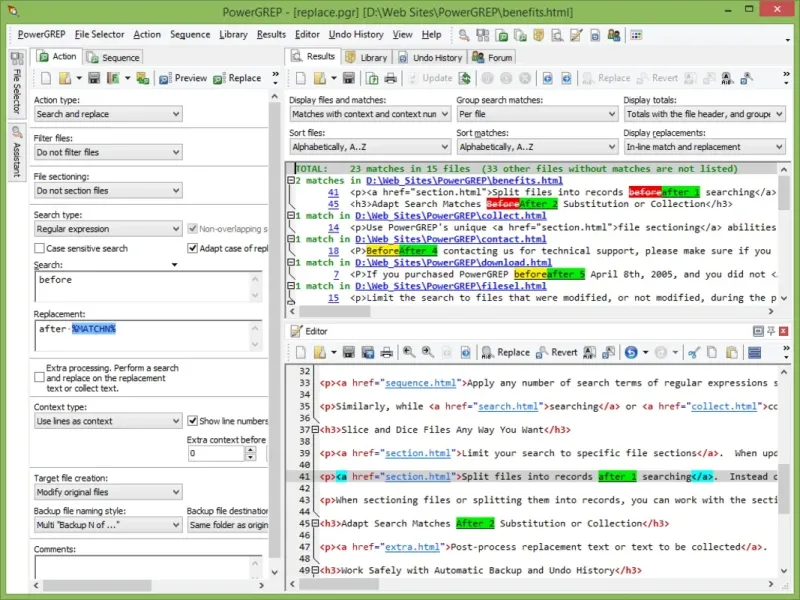Open the Undo History menu

pos(356,35)
